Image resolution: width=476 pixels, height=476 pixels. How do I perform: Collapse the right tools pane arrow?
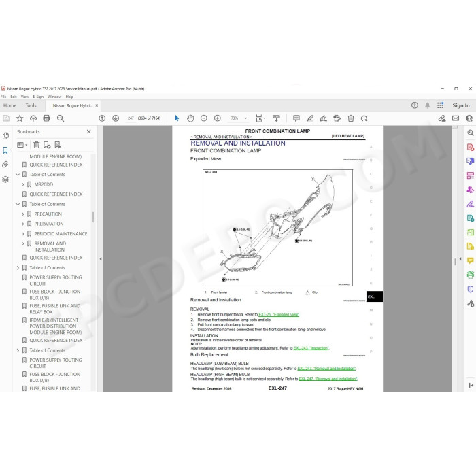coord(460,259)
